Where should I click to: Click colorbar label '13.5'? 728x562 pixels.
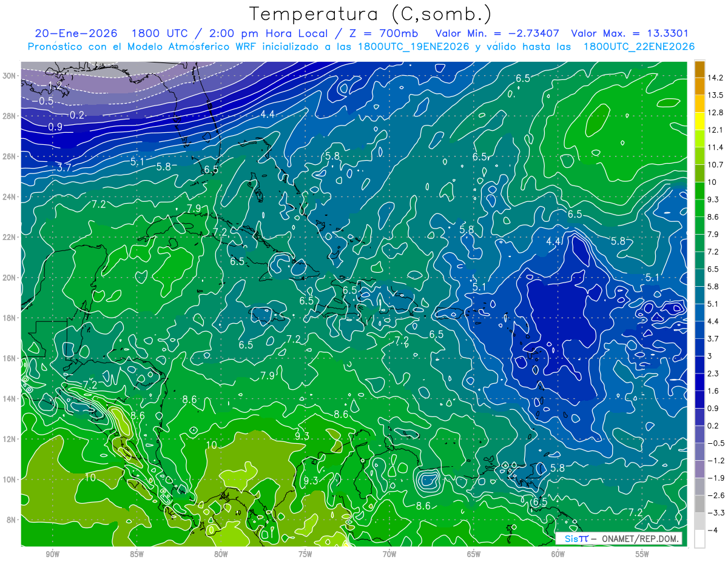click(x=716, y=95)
